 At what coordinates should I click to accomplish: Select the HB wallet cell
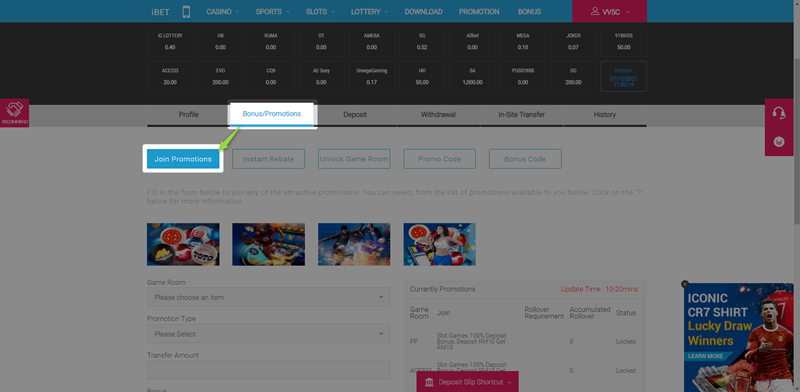click(x=220, y=41)
